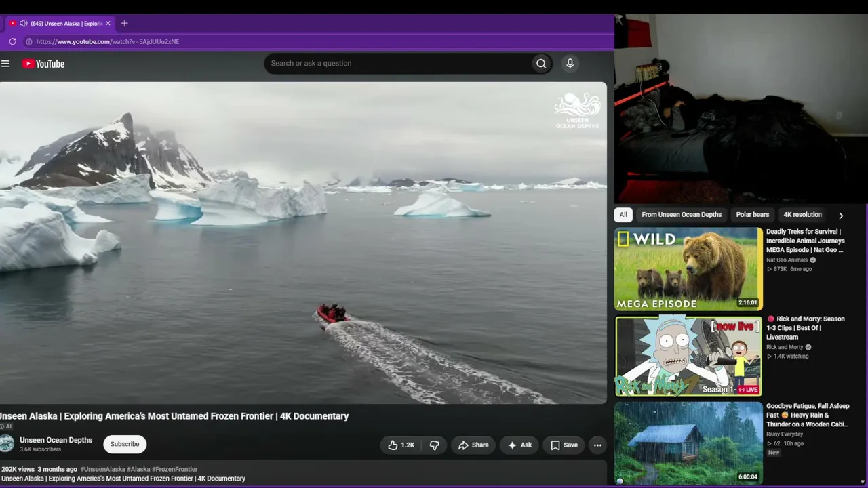Click the 202K views text
The image size is (868, 488).
(18, 469)
